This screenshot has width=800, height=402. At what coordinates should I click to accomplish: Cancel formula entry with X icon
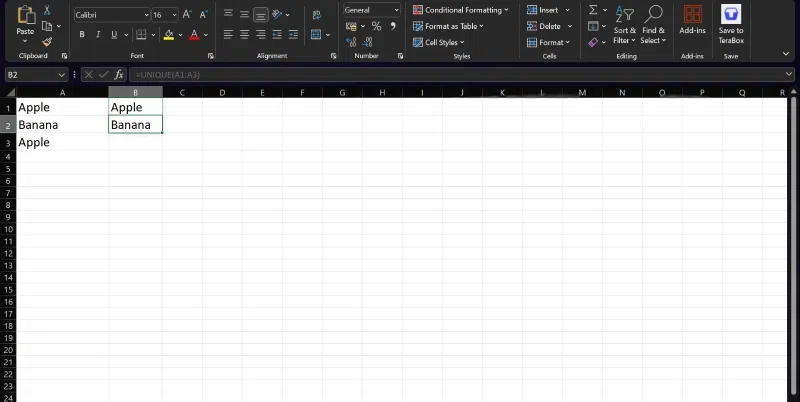coord(88,75)
